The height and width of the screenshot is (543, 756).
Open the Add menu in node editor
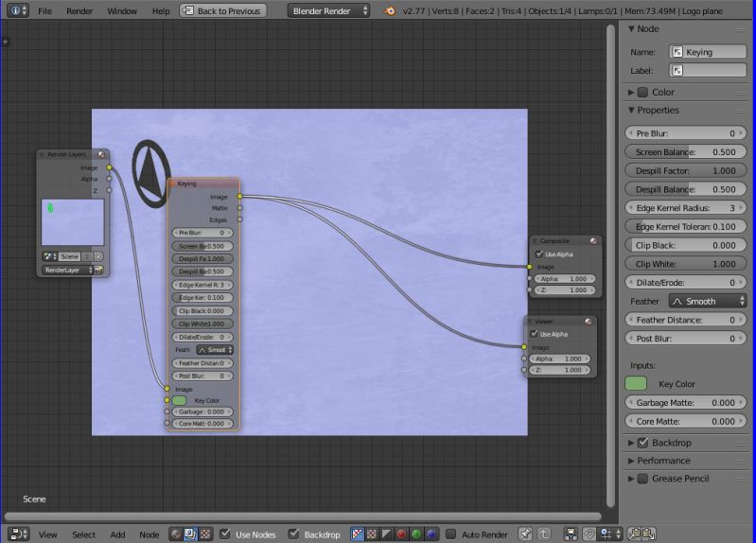117,534
